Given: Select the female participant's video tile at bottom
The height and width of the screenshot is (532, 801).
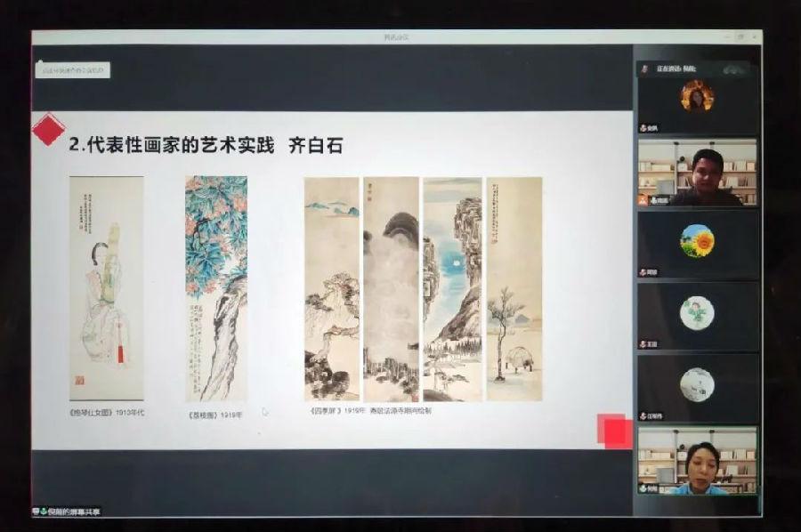Looking at the screenshot, I should [x=697, y=460].
